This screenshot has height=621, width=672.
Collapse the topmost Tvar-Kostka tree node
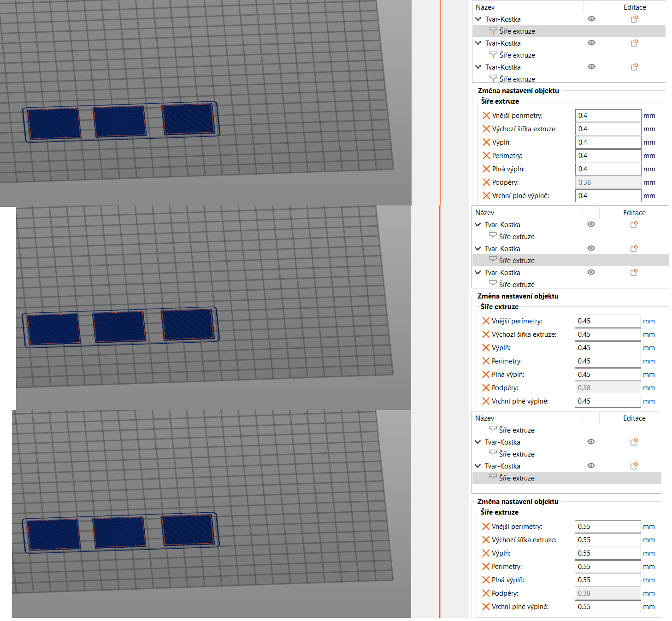tap(478, 19)
